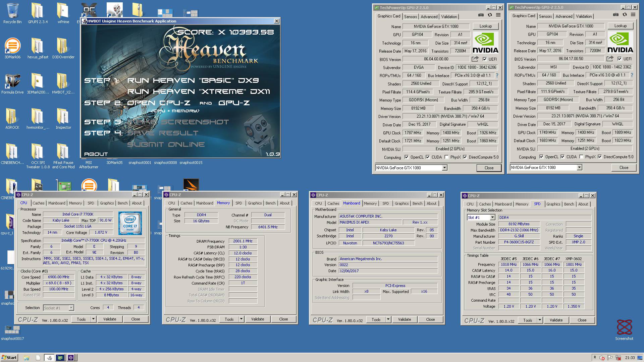
Task: Toggle OpenCL checkbox in left GPU-Z
Action: click(x=407, y=157)
